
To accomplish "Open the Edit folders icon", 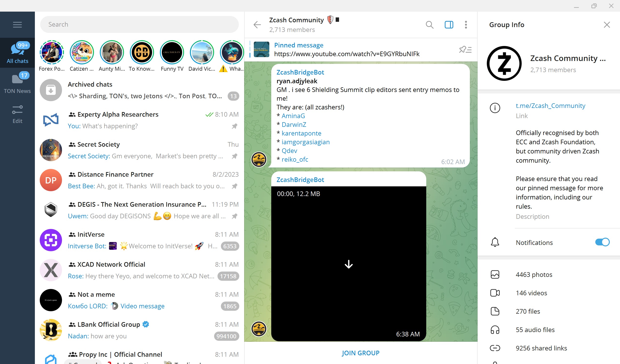I will pos(17,114).
